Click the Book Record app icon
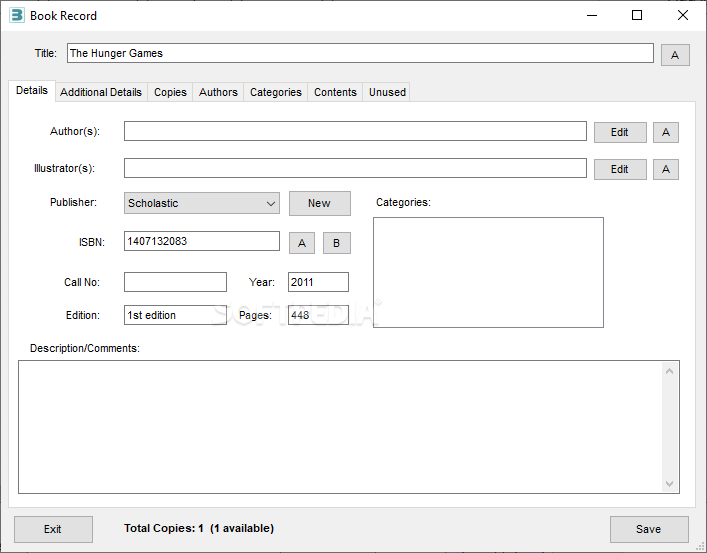Viewport: 707px width, 553px height. (x=17, y=15)
